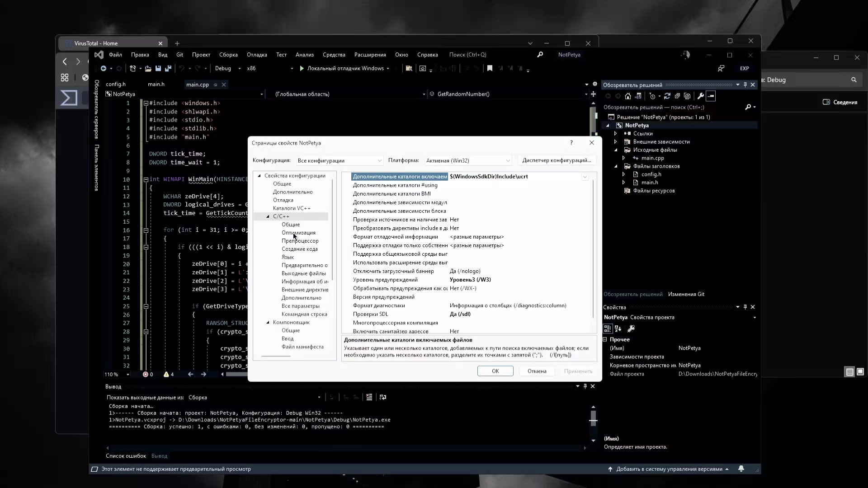
Task: Click the help question mark in the dialog
Action: 571,143
